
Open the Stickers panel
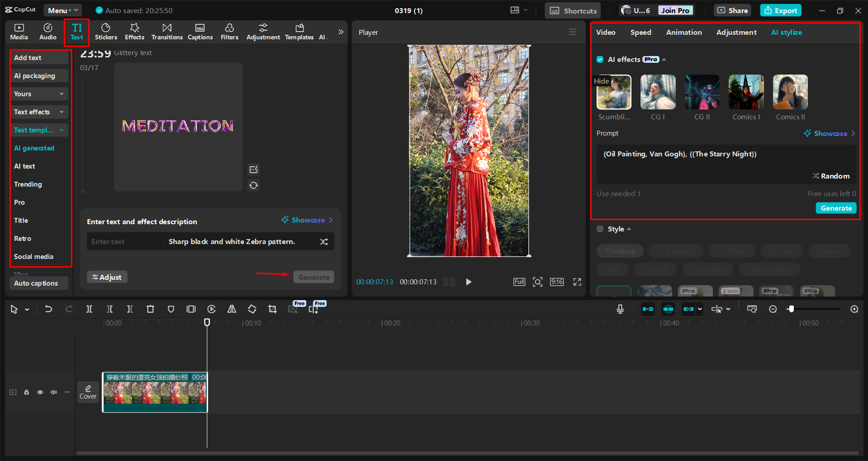click(x=106, y=32)
